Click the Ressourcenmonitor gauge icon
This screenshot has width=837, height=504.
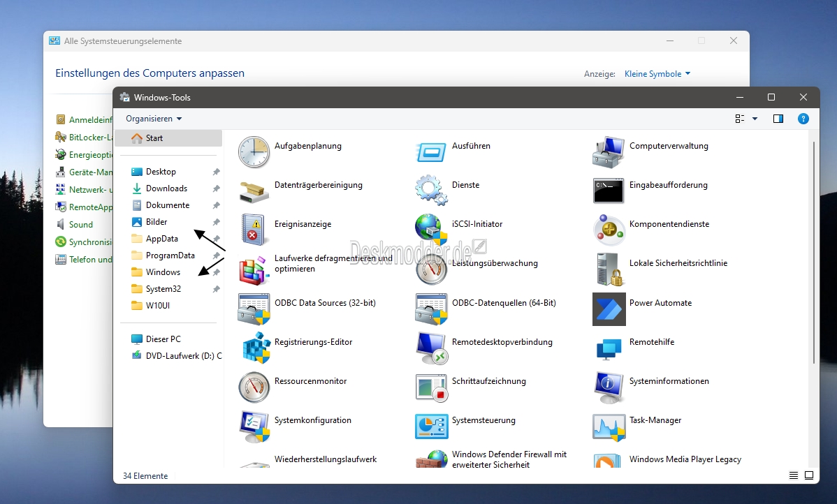tap(254, 387)
